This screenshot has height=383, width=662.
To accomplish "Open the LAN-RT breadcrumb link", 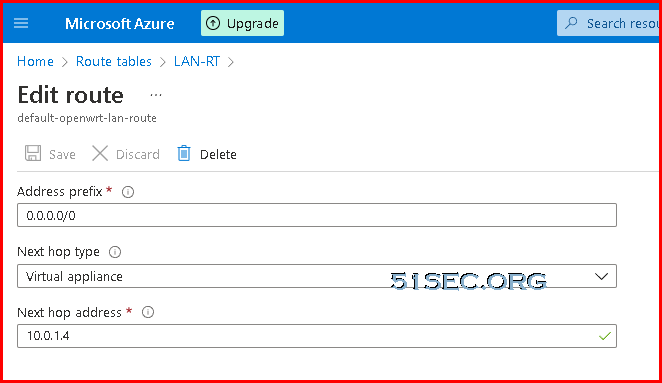I will [197, 62].
